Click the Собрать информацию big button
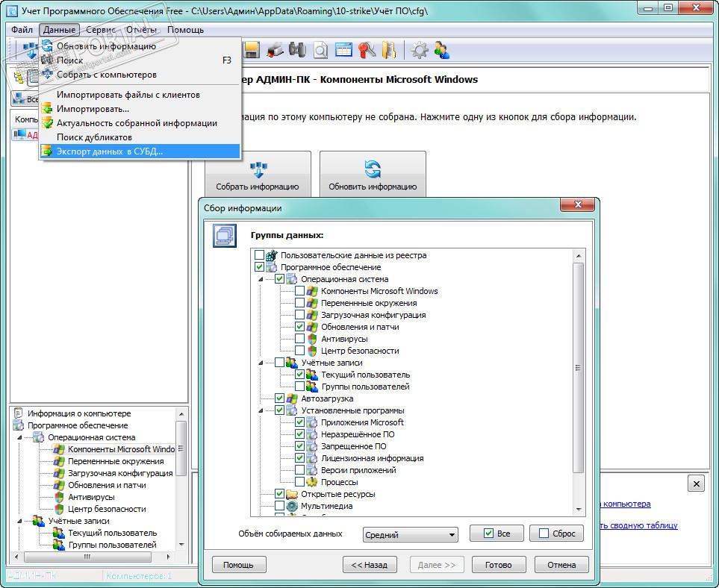Viewport: 719px width, 588px height. (x=258, y=174)
